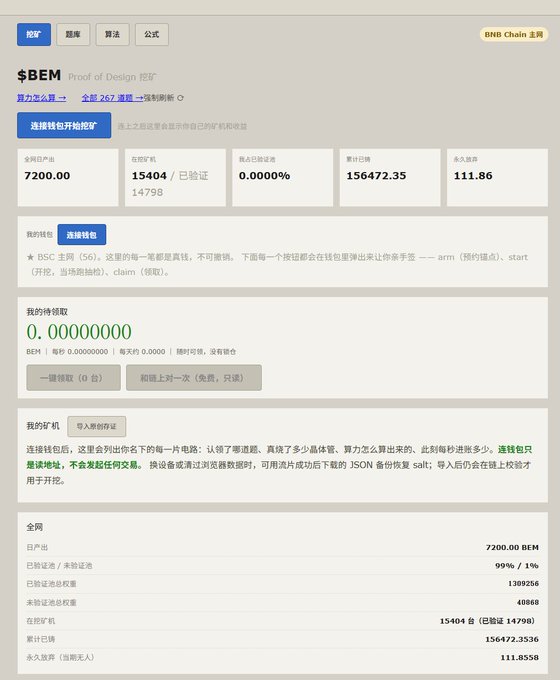The height and width of the screenshot is (680, 560).
Task: Click the BSC 主网 (56) warning text
Action: [x=277, y=265]
